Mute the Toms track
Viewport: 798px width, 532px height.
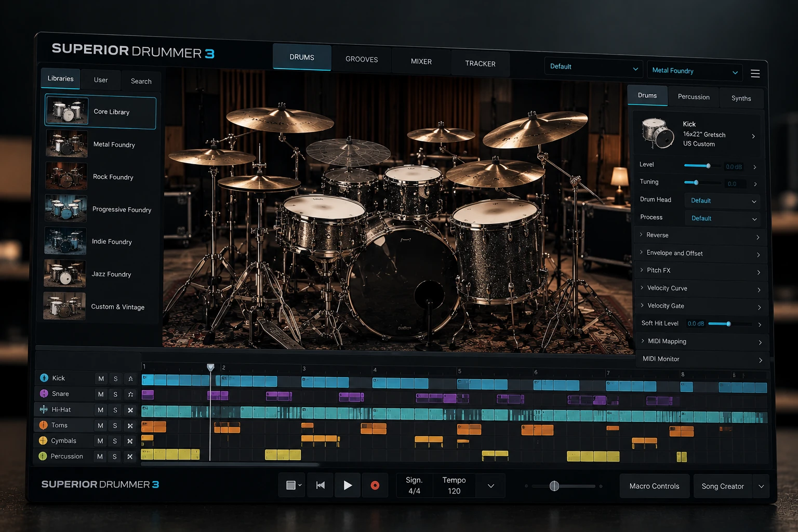(100, 425)
